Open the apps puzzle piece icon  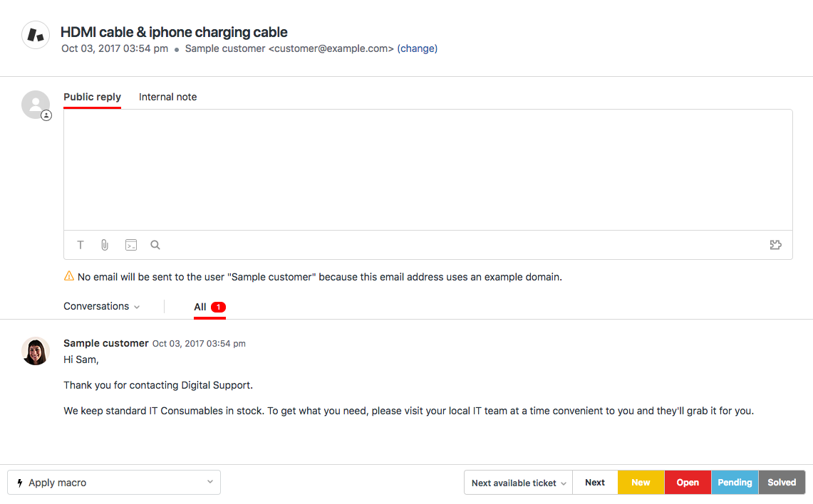pyautogui.click(x=776, y=245)
